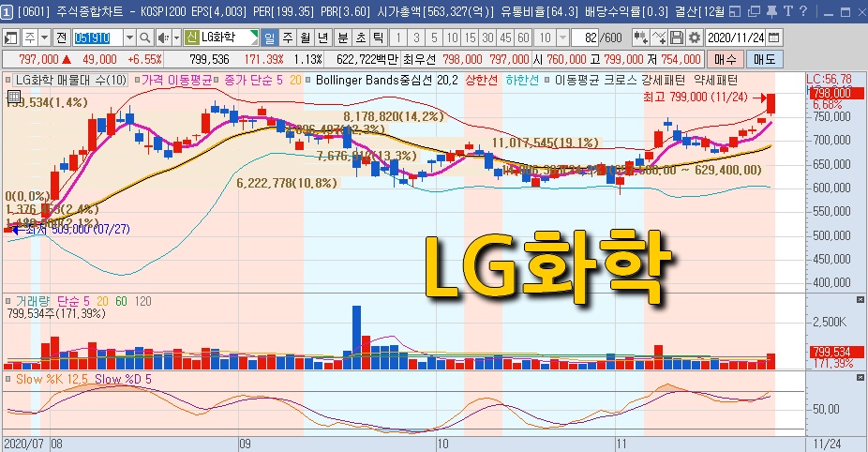Choose interval 15 button

click(470, 38)
